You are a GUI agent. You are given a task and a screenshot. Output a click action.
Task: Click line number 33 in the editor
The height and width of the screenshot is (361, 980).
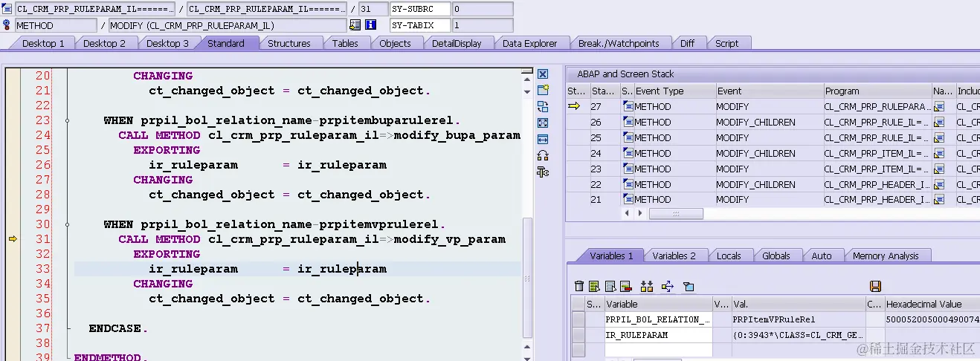[x=42, y=269]
